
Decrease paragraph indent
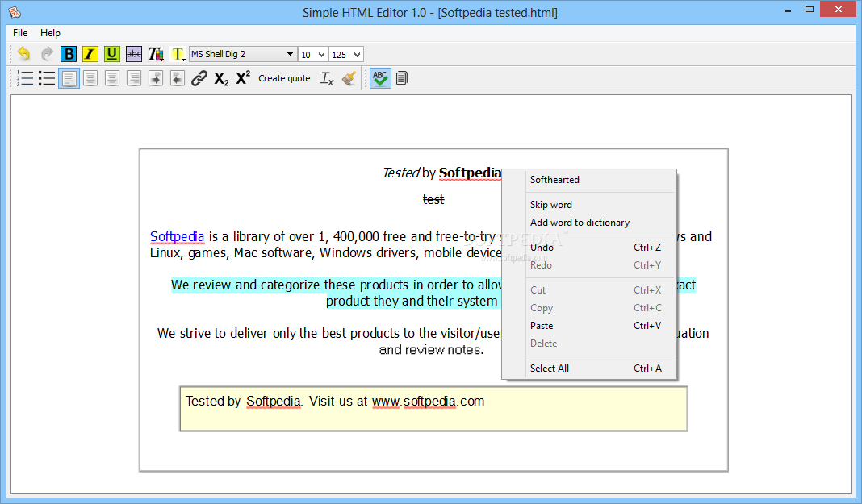click(x=177, y=78)
